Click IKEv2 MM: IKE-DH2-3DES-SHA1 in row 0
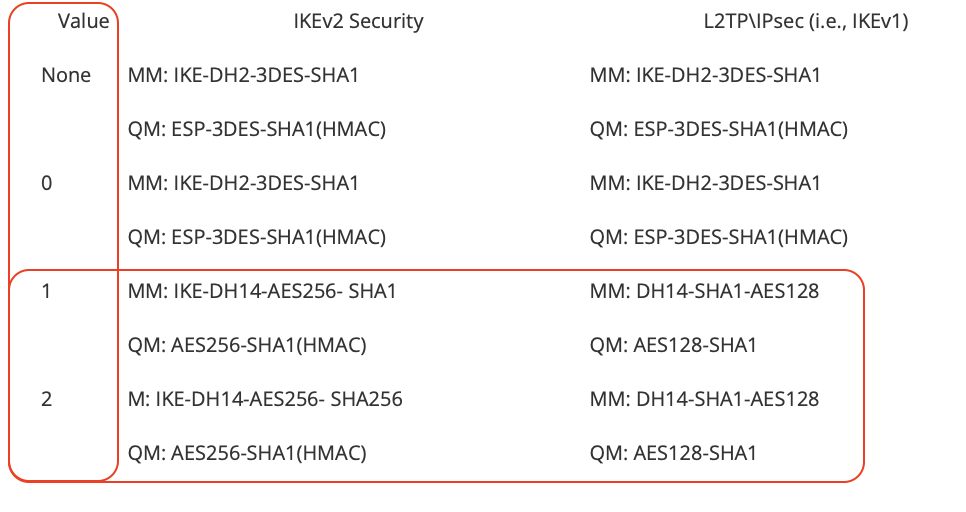 click(x=243, y=183)
